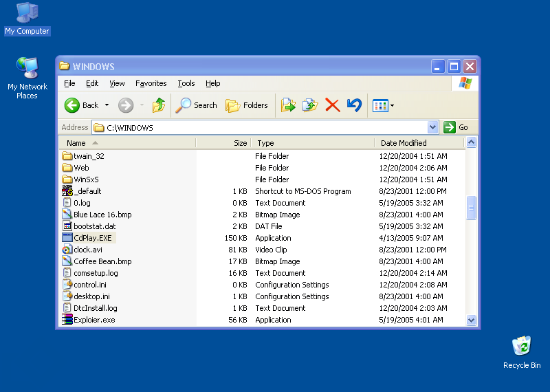This screenshot has height=392, width=550.
Task: Click the "4/13/2005 9:07 AM" date cell
Action: point(410,238)
